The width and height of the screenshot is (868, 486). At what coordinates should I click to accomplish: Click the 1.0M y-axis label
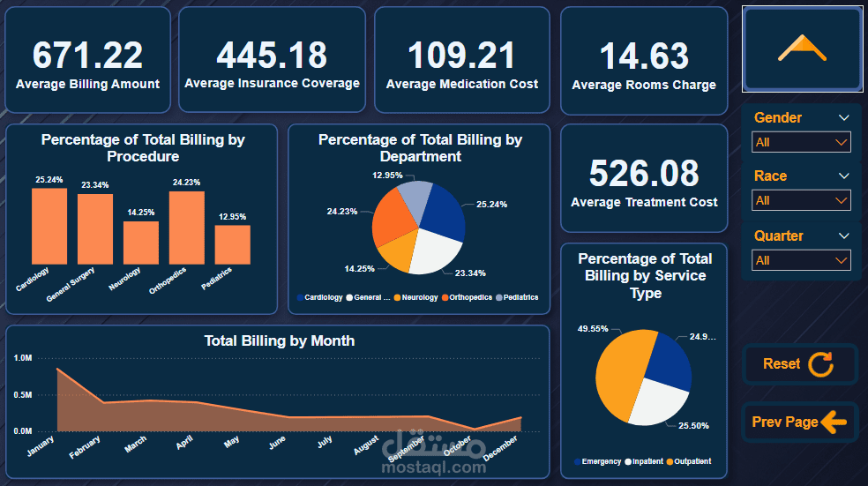pyautogui.click(x=23, y=358)
